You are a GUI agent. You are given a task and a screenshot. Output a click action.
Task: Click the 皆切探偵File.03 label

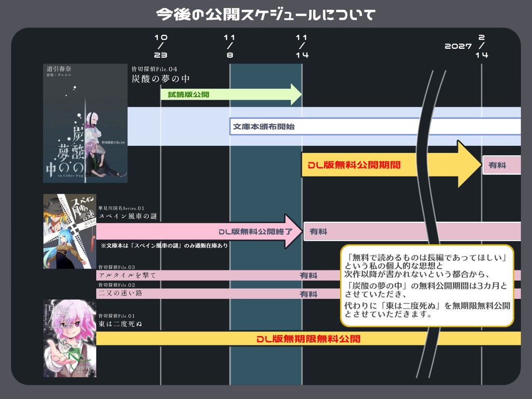click(x=117, y=267)
